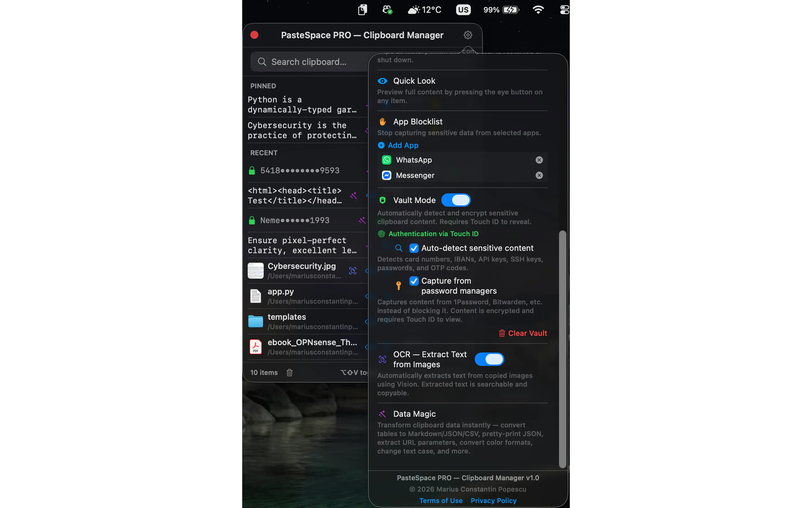
Task: Select the pinned 'Cybersecurity is the practice' entry
Action: [302, 130]
